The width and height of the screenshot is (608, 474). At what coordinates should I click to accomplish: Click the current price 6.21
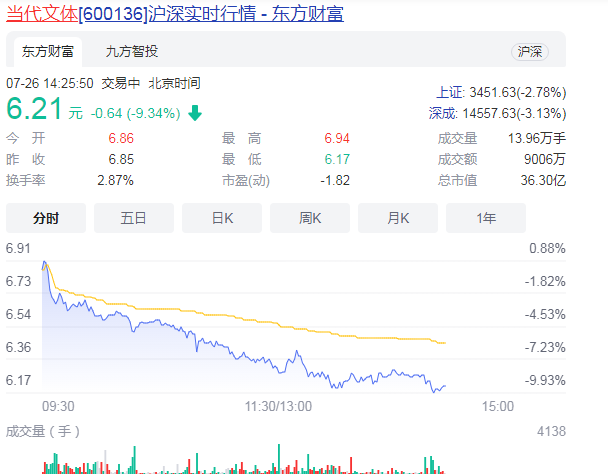point(36,108)
